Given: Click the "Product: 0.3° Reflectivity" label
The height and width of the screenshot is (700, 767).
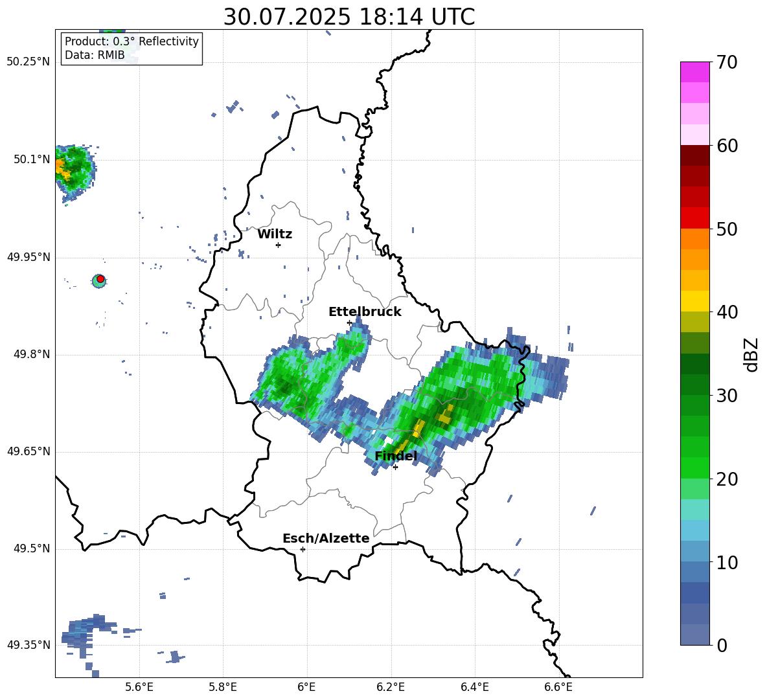Looking at the screenshot, I should [x=132, y=41].
